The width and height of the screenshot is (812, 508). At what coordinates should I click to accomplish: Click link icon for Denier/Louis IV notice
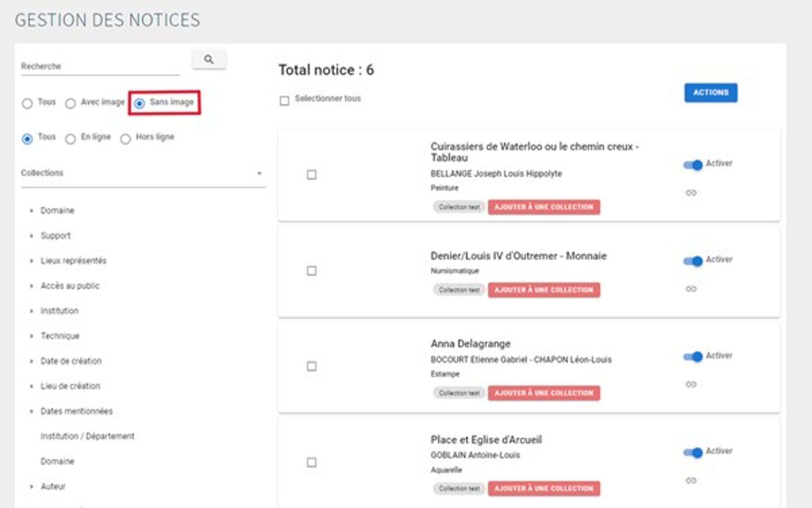691,289
